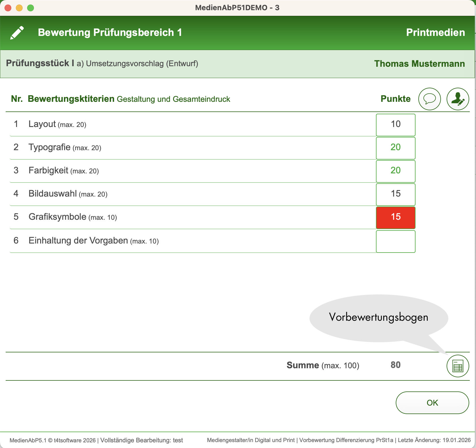Click the Bewertung Prüfungsbereich 1 title
The height and width of the screenshot is (448, 476).
coord(110,33)
